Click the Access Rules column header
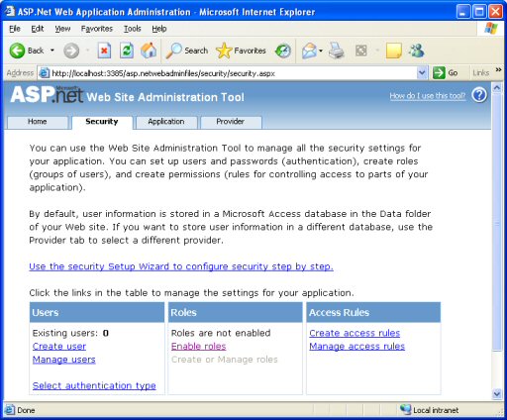Image resolution: width=507 pixels, height=420 pixels. (x=373, y=312)
